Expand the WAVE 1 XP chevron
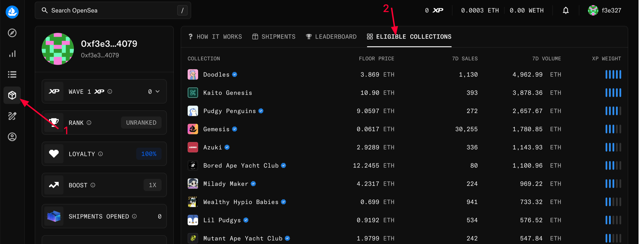644x244 pixels. pos(158,91)
